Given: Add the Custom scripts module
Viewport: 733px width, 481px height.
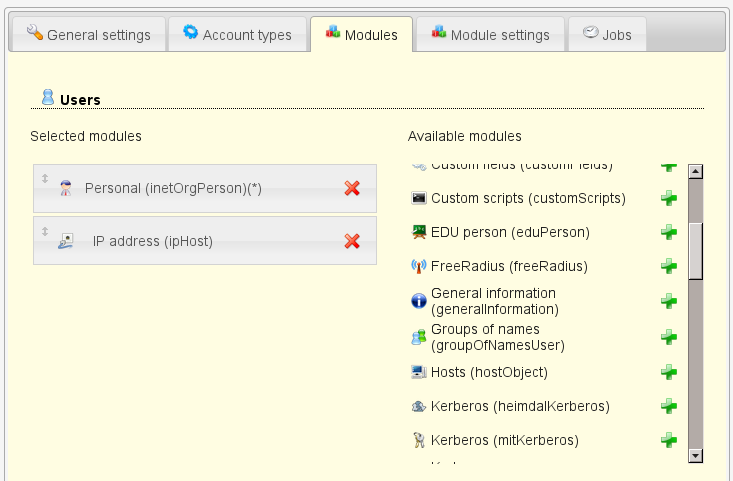Looking at the screenshot, I should coord(669,198).
